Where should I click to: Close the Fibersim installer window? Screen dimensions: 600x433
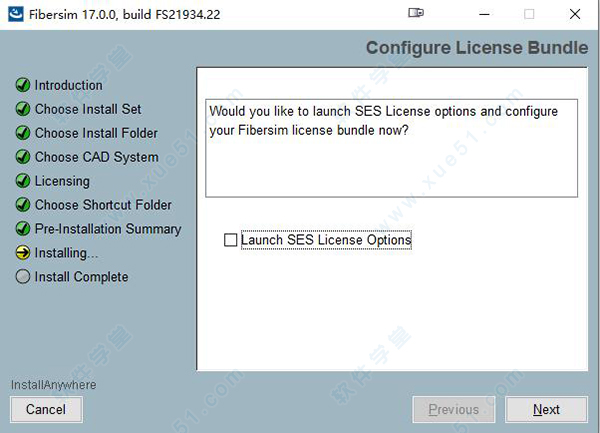tap(575, 14)
